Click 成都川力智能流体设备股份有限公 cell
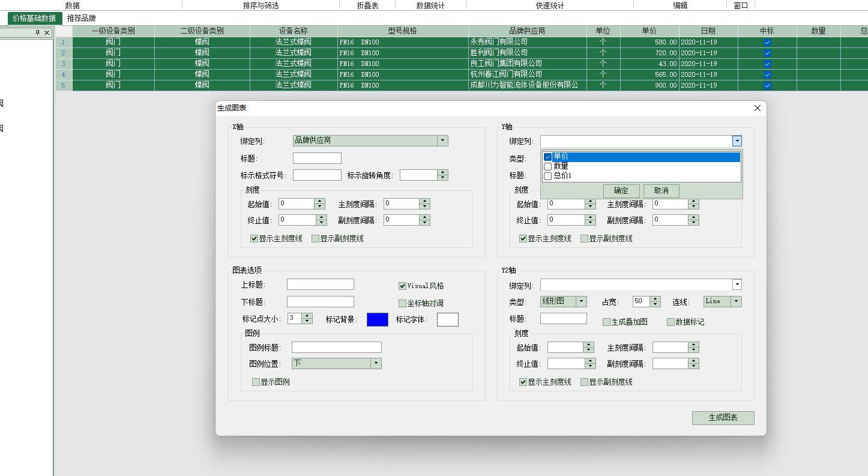Screen dimensions: 868x476 coord(527,85)
